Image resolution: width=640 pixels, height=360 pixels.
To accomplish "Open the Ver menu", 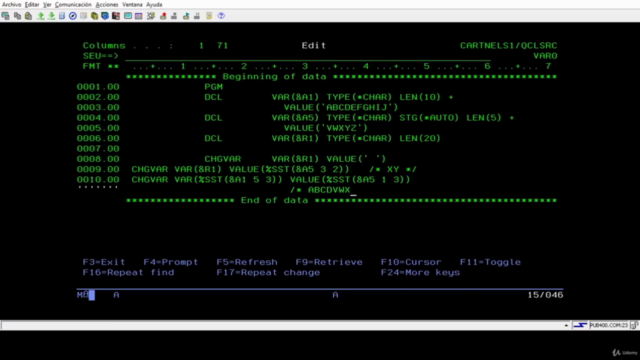I will point(47,4).
